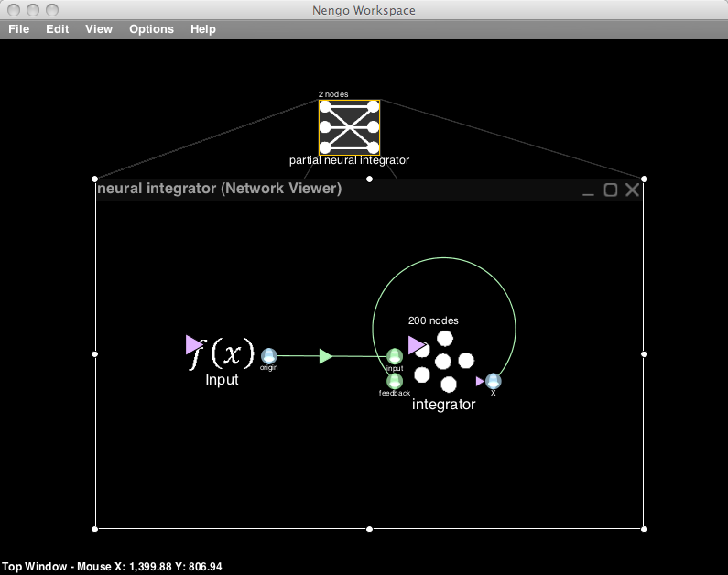Select the X origin port on integrator
Viewport: 728px width, 575px height.
[494, 381]
